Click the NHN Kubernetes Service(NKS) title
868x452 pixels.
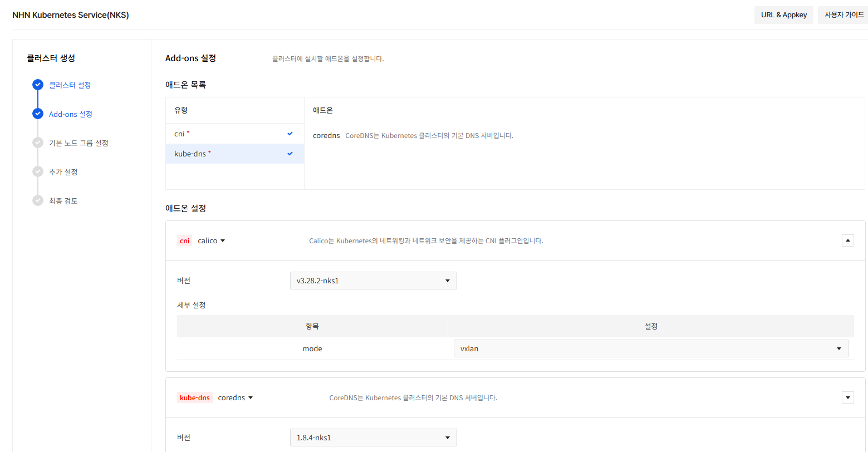point(71,15)
